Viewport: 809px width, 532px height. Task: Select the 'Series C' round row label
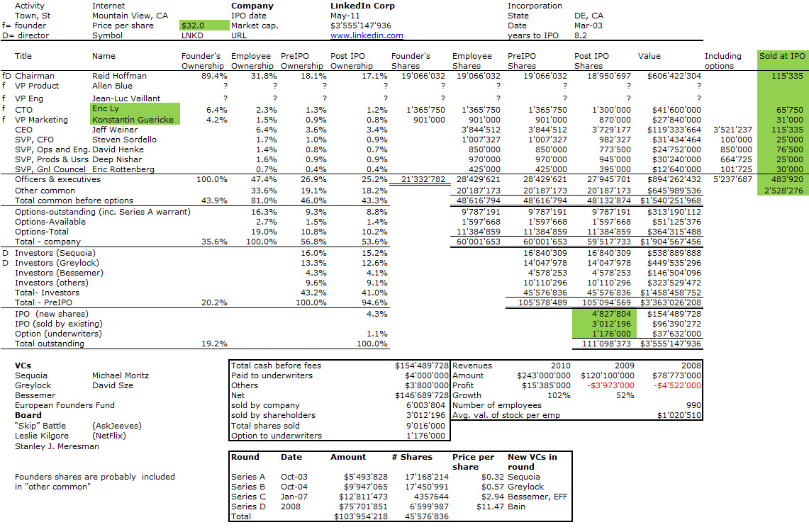click(x=248, y=497)
